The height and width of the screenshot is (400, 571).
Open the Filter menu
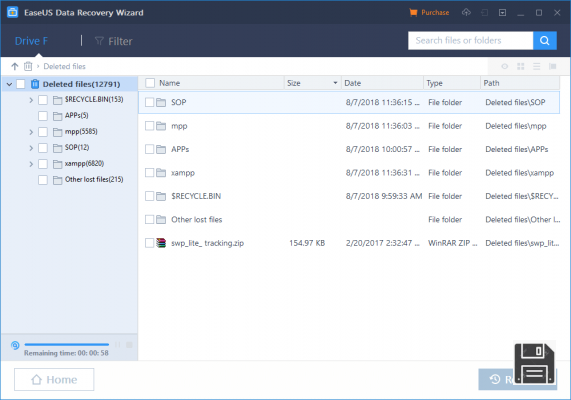(114, 41)
